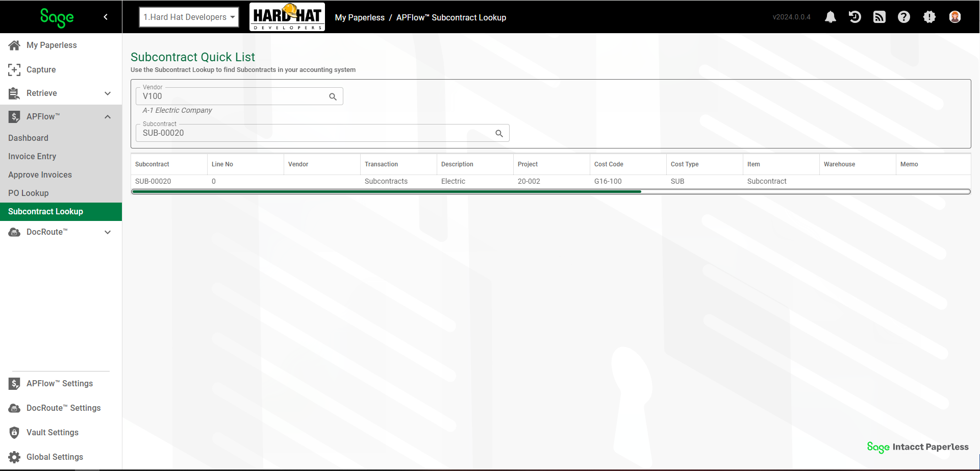Expand the DocRoute menu chevron
The image size is (980, 471).
tap(108, 232)
